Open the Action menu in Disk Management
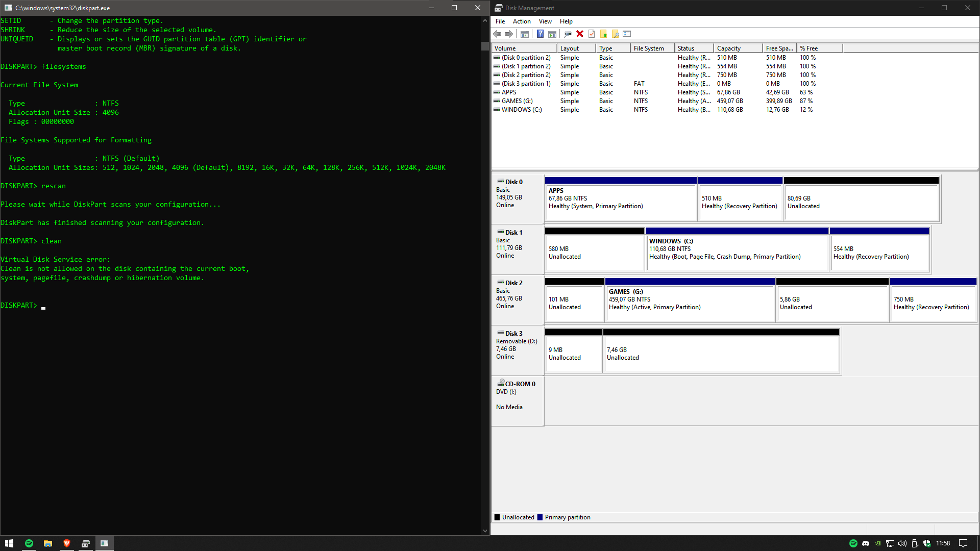 (x=522, y=21)
